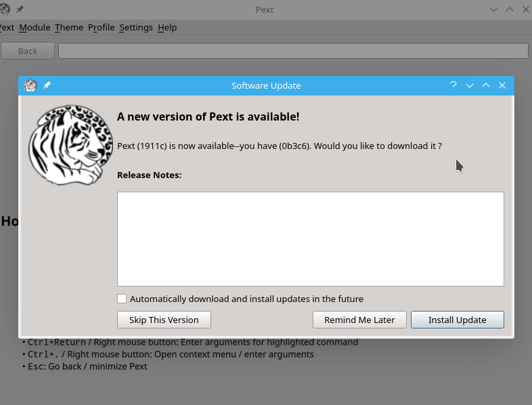Image resolution: width=532 pixels, height=405 pixels.
Task: Close the main Pext window
Action: 525,9
